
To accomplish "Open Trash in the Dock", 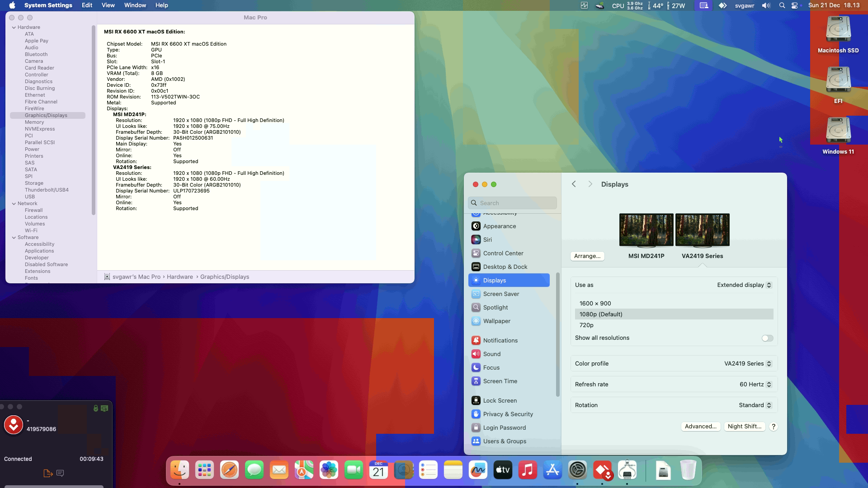I will pos(688,470).
